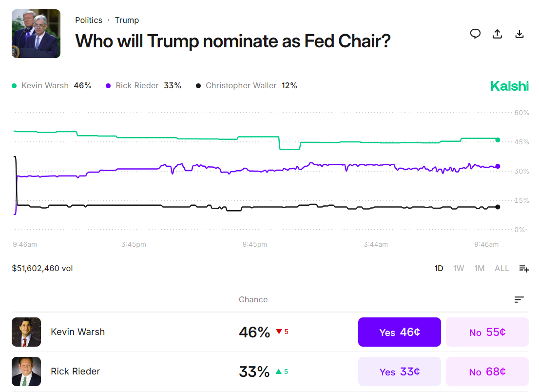Click the download icon at top right

tap(520, 34)
